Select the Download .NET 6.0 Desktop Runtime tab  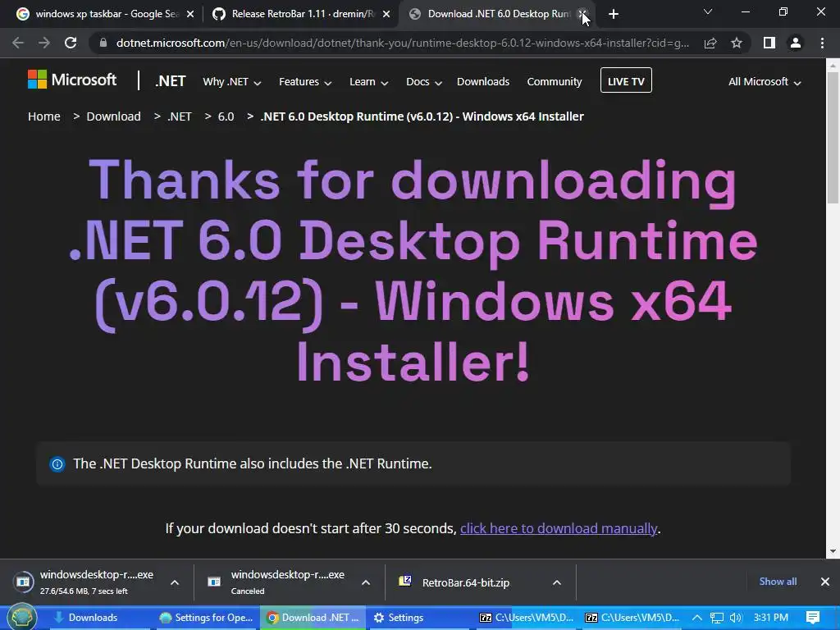click(498, 14)
